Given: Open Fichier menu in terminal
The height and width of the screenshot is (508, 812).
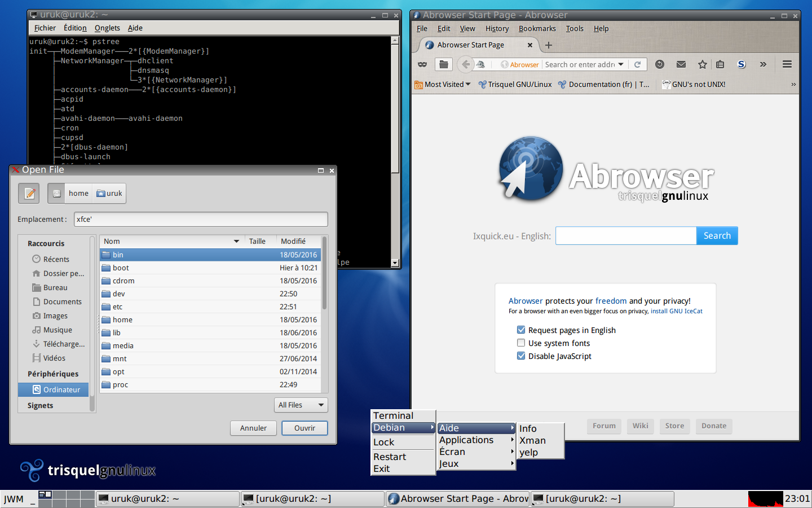Looking at the screenshot, I should (x=45, y=28).
